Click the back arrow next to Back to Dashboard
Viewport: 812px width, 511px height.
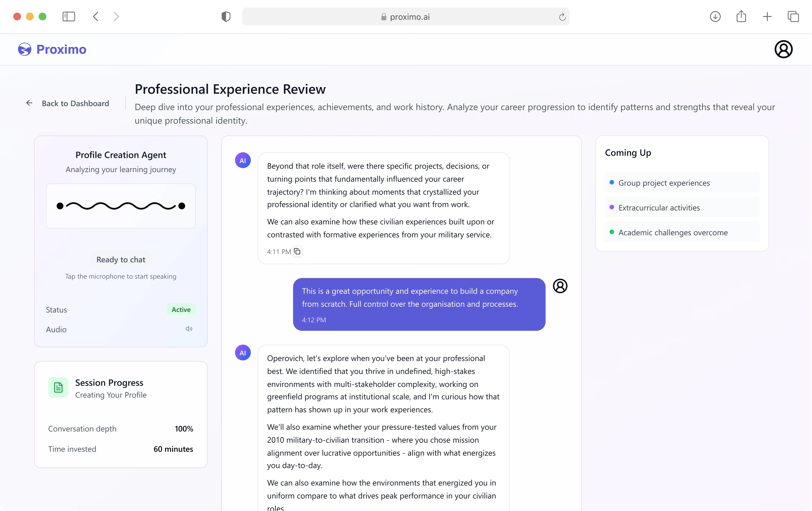(x=29, y=103)
